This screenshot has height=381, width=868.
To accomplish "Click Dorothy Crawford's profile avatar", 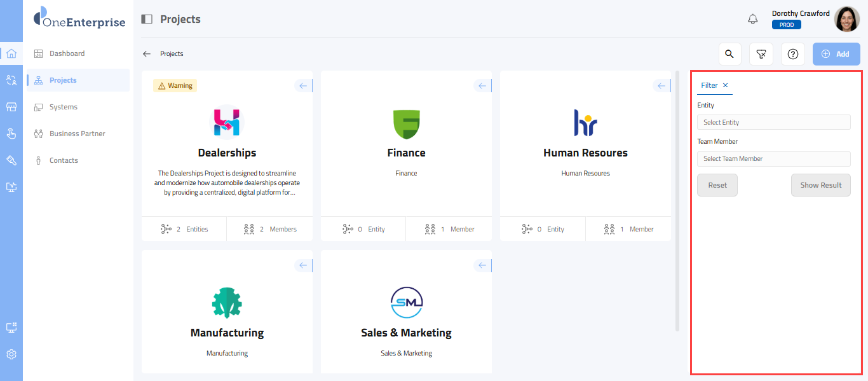I will click(846, 19).
